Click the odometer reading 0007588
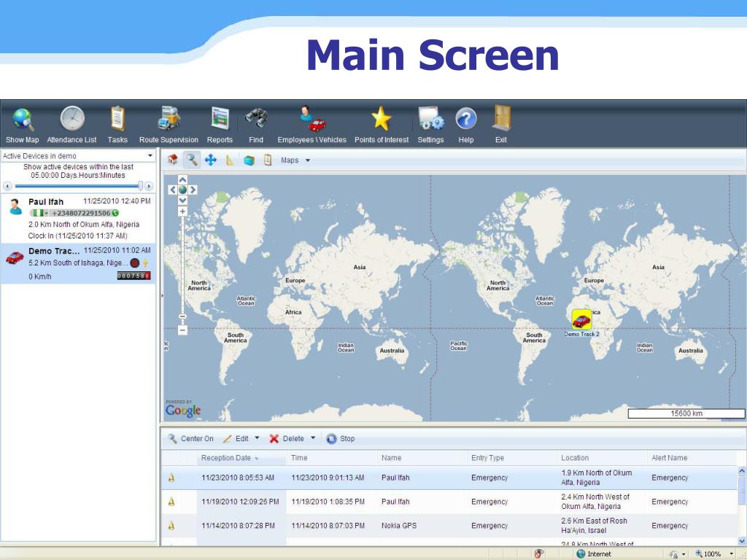 point(134,276)
